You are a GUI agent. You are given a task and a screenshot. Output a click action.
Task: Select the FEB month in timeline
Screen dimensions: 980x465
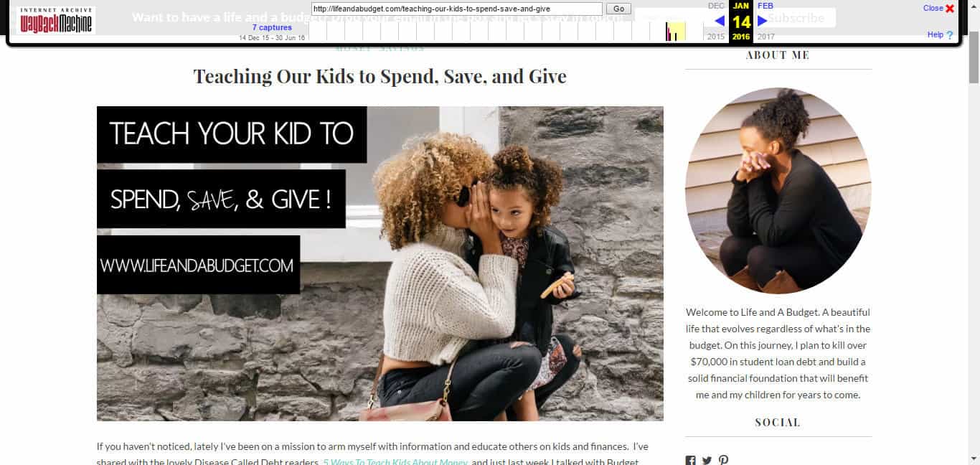pos(765,6)
